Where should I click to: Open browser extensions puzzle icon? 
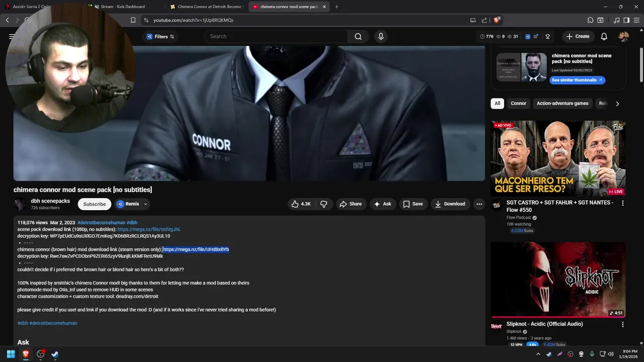590,20
